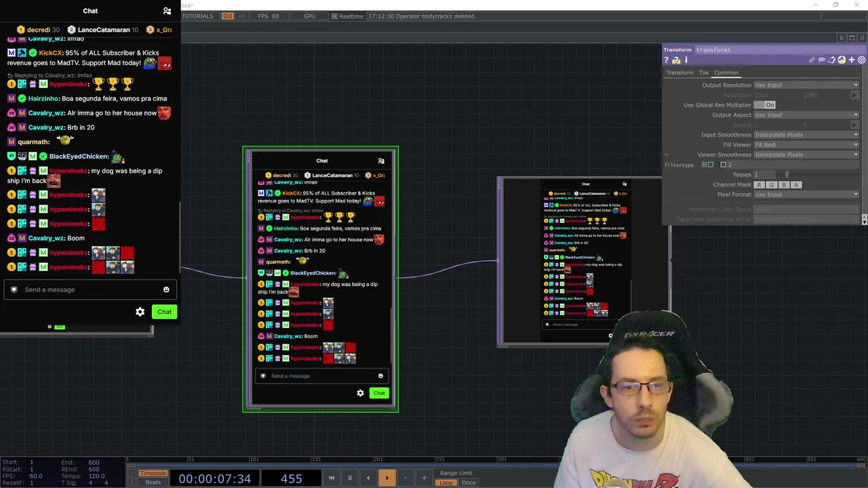Click the chat settings gear inside the selected node viewer
868x488 pixels.
pos(360,393)
